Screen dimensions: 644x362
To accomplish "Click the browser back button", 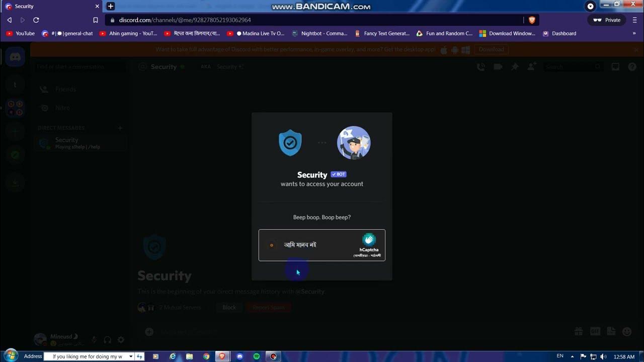I will 9,20.
